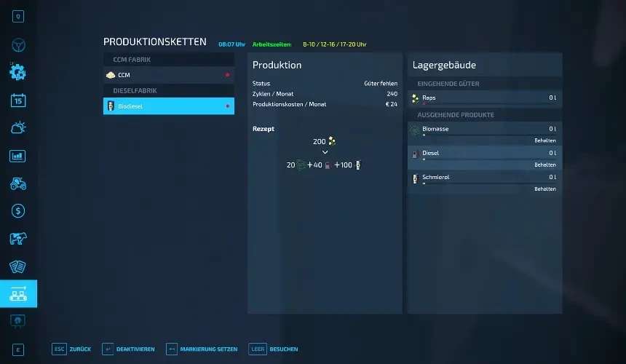The image size is (626, 364).
Task: Select the Biodiesel production entry
Action: click(x=168, y=106)
